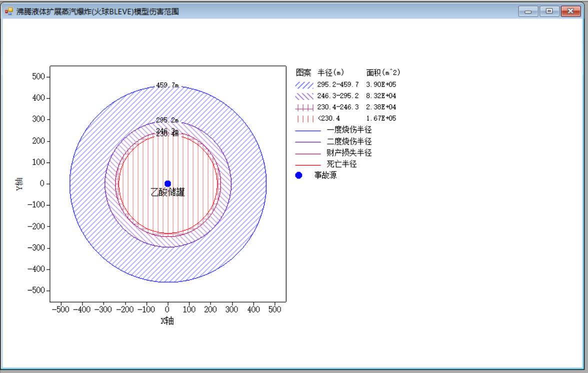Click the 面积(m^2) legend header
The width and height of the screenshot is (588, 373).
click(x=383, y=72)
